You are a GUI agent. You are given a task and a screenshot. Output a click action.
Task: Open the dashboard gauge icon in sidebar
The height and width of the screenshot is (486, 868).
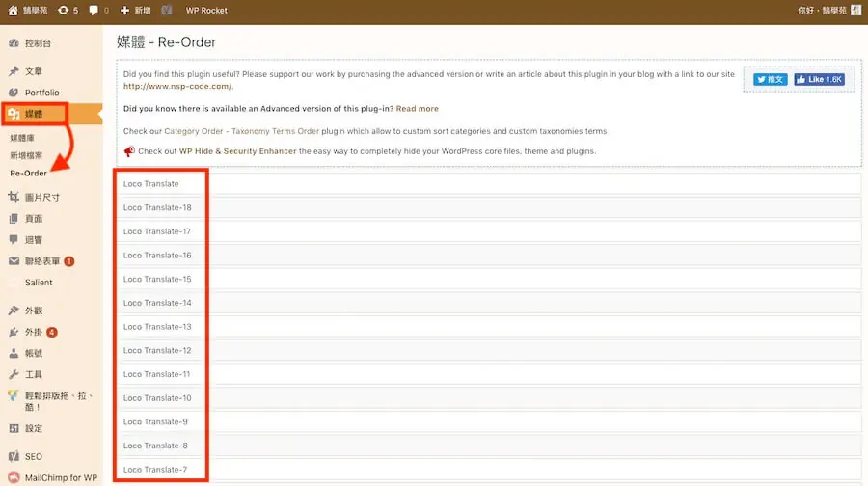click(x=14, y=43)
